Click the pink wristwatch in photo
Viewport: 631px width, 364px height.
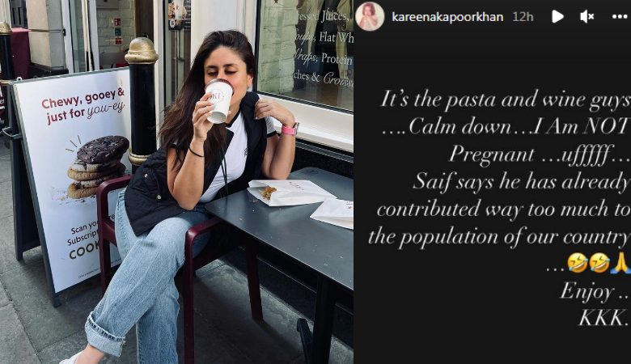[x=290, y=129]
